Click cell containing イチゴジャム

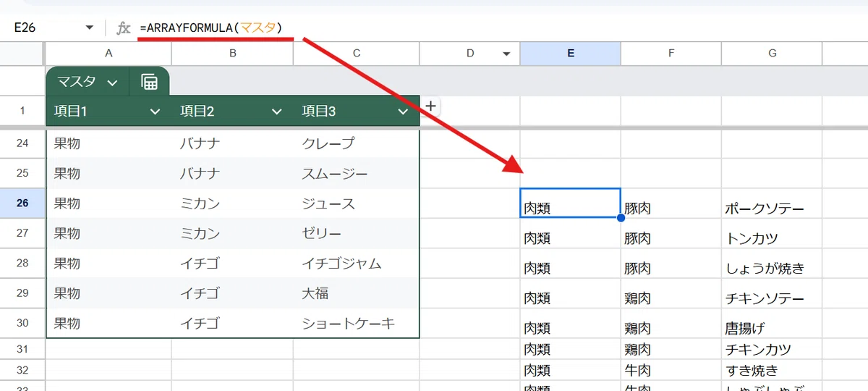(356, 264)
